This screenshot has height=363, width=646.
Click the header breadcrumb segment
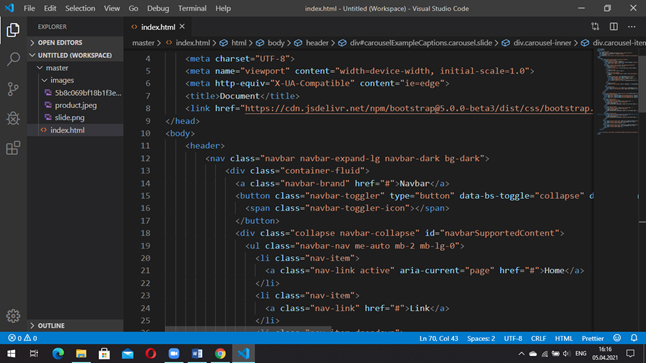(317, 43)
